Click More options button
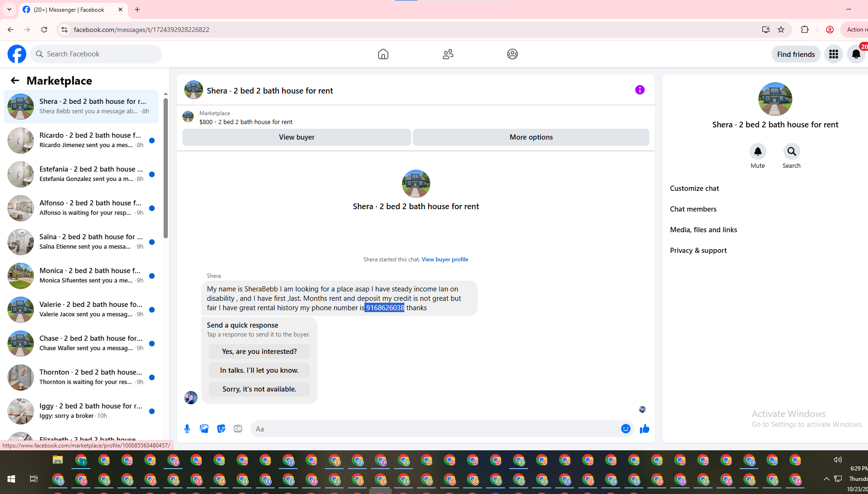This screenshot has height=494, width=868. click(531, 137)
